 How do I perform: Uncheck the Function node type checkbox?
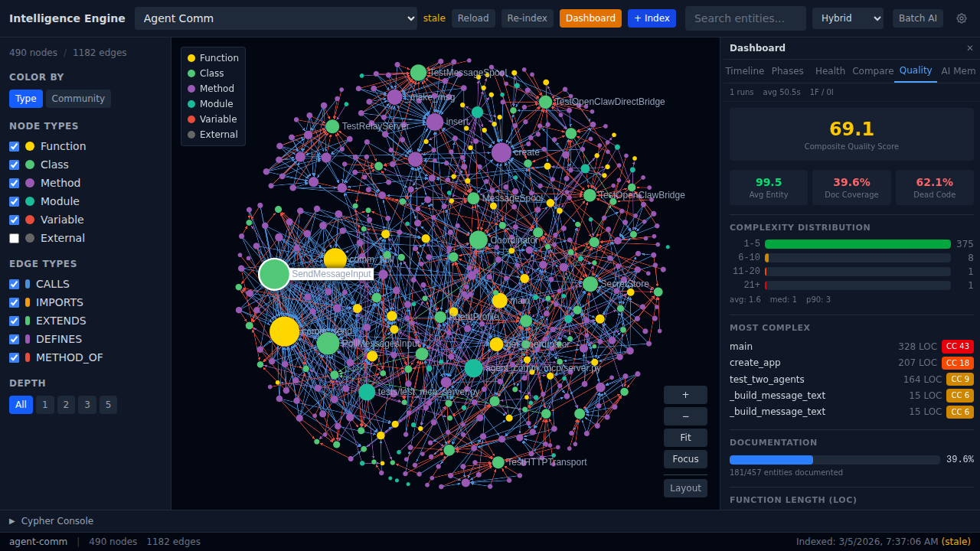(x=14, y=146)
